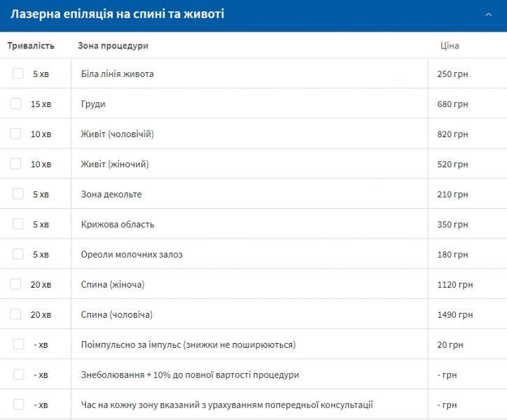
Task: Toggle the Ореоли молочних залоз checkbox
Action: (x=18, y=254)
